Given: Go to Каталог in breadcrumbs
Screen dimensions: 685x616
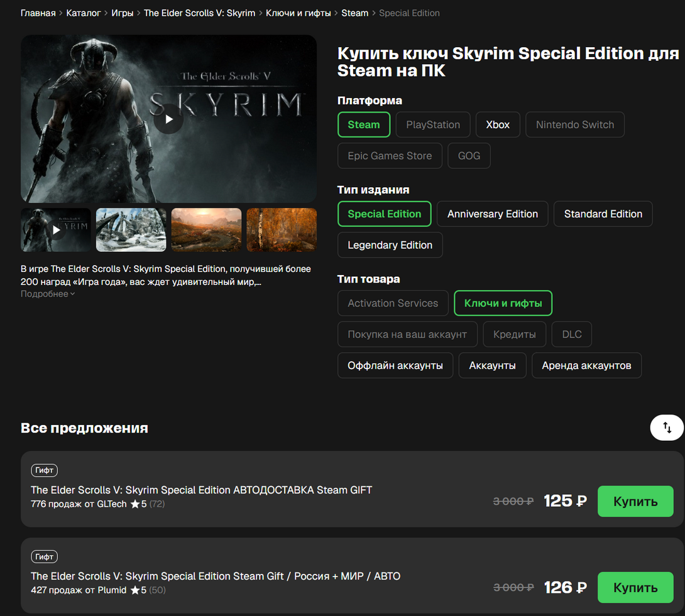Looking at the screenshot, I should pyautogui.click(x=84, y=13).
